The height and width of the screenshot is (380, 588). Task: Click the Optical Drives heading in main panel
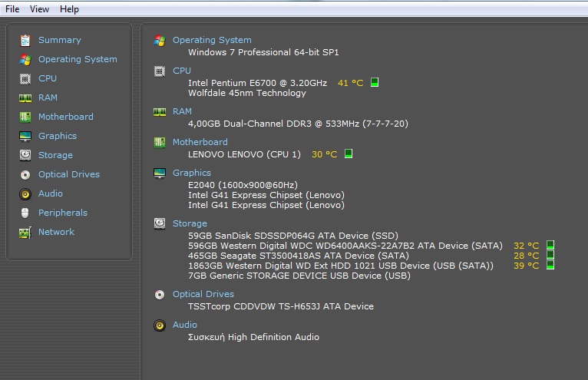pyautogui.click(x=203, y=294)
